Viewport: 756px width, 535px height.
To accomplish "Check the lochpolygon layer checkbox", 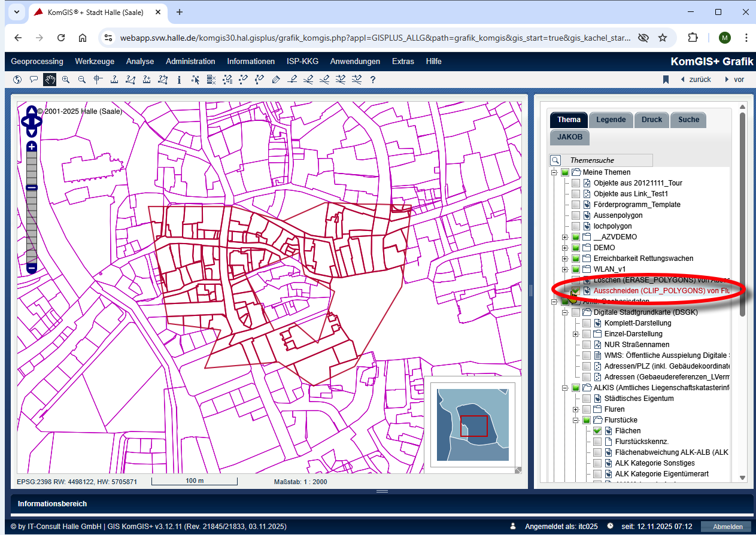I will pyautogui.click(x=575, y=226).
